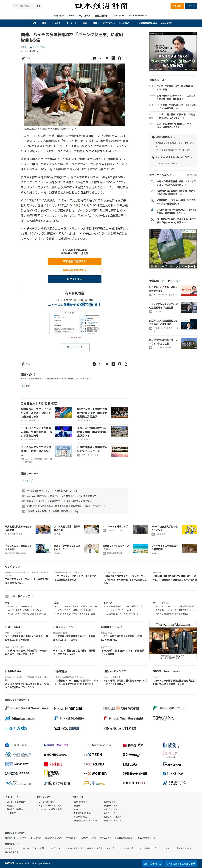The image size is (202, 868).
Task: Click the お問い合わせ button in the footer
Action: coord(152,864)
